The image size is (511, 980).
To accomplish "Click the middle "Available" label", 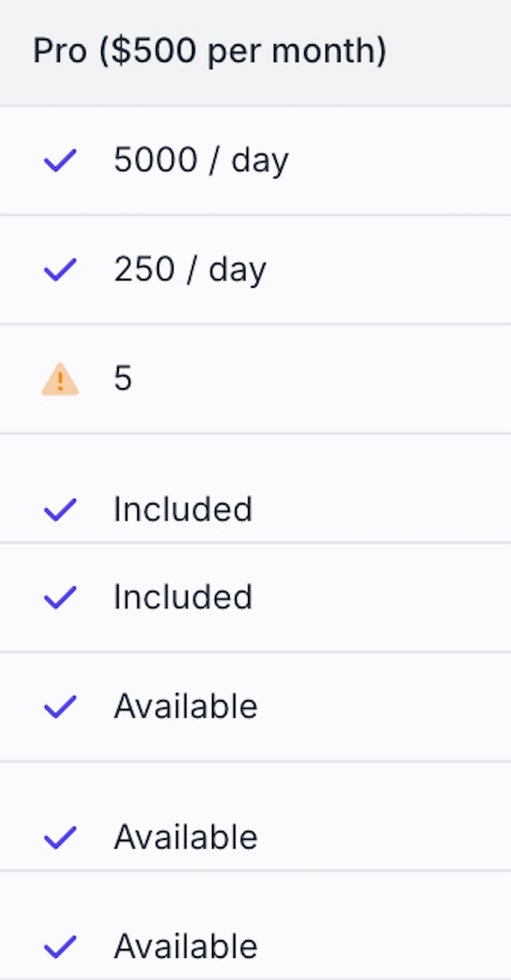I will click(x=185, y=837).
